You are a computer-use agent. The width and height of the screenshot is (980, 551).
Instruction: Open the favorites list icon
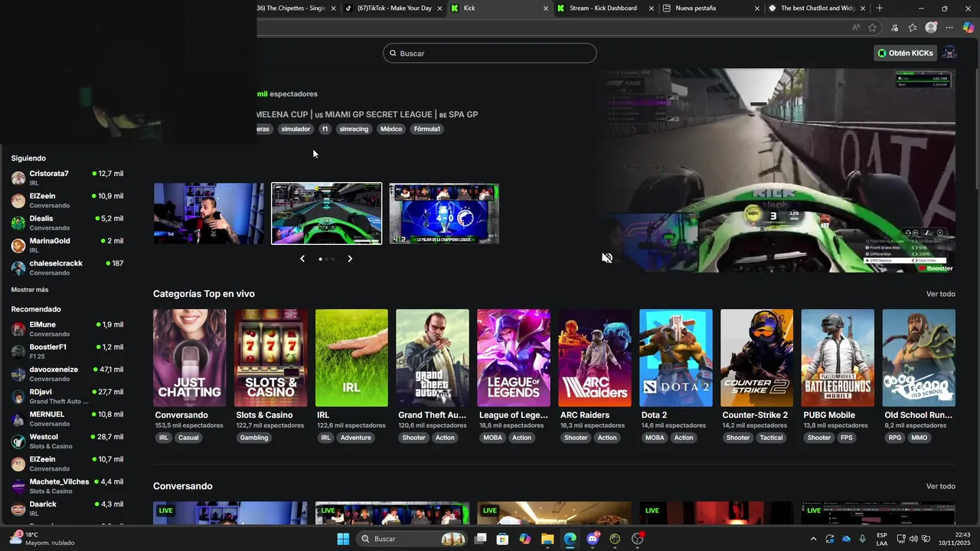(913, 28)
